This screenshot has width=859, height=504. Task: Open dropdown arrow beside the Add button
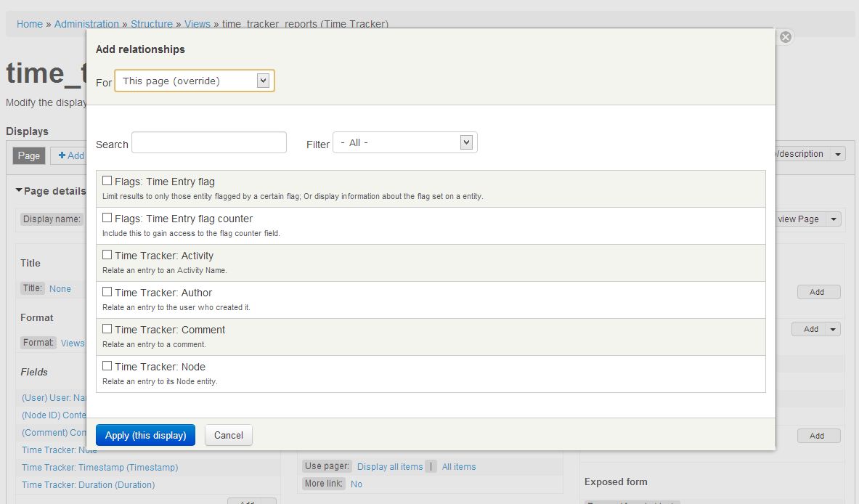(833, 329)
